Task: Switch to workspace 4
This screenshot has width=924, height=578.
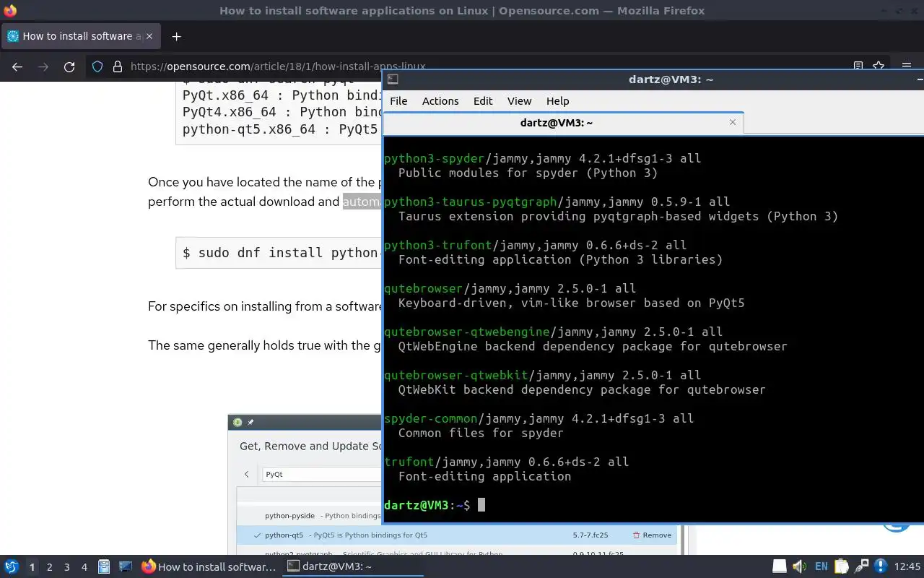Action: (x=84, y=567)
